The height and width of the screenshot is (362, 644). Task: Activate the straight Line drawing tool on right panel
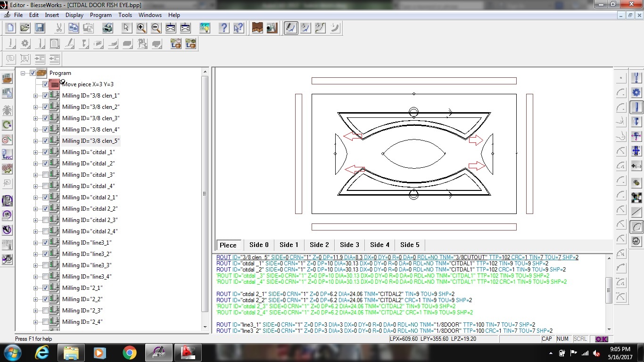[636, 212]
